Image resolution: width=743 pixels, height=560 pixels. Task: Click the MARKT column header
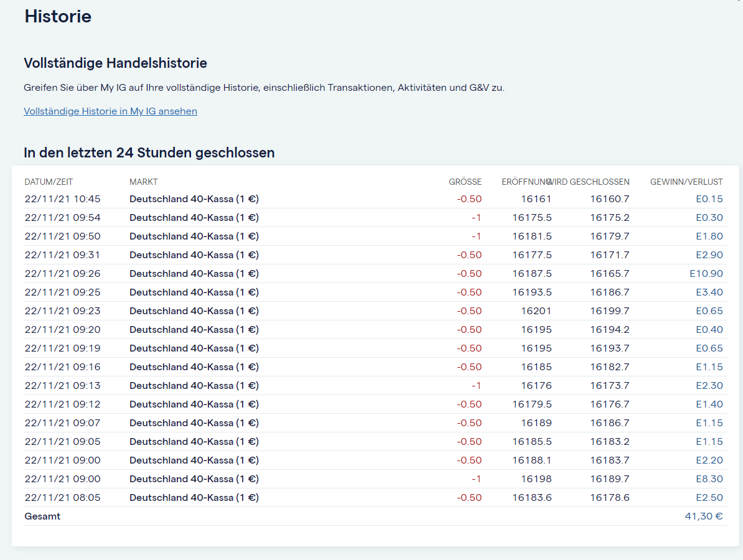(144, 182)
